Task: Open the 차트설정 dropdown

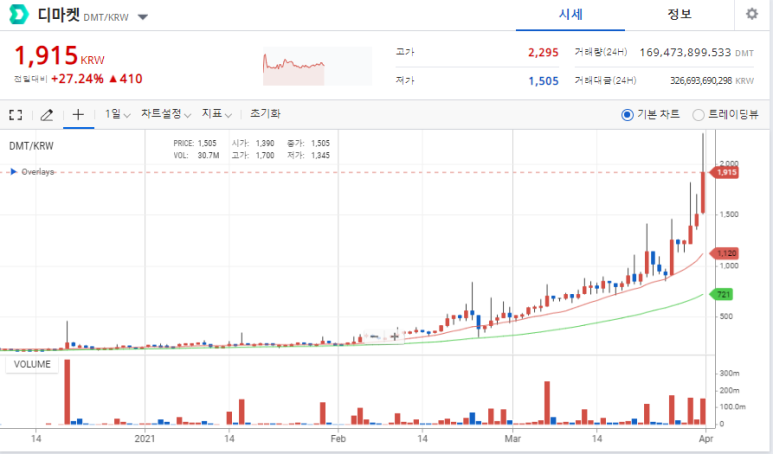Action: 166,114
